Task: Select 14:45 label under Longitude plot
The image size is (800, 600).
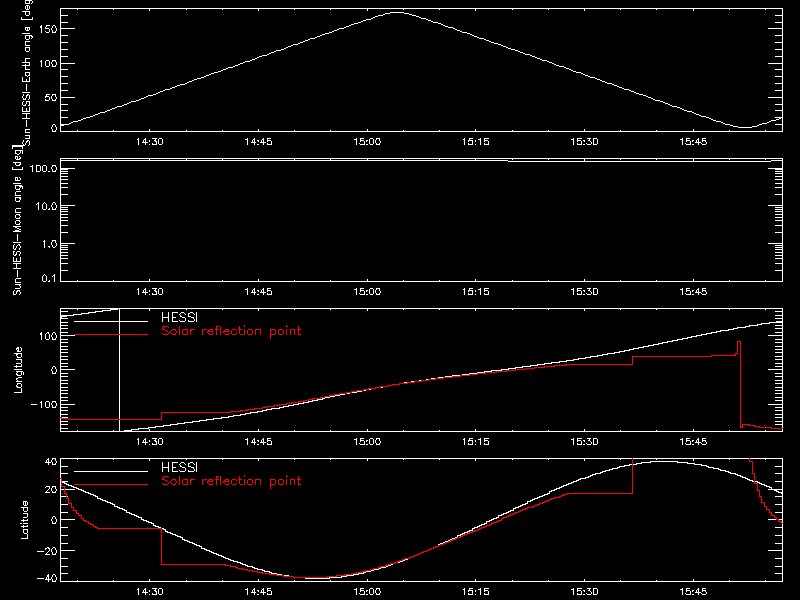Action: (x=258, y=441)
